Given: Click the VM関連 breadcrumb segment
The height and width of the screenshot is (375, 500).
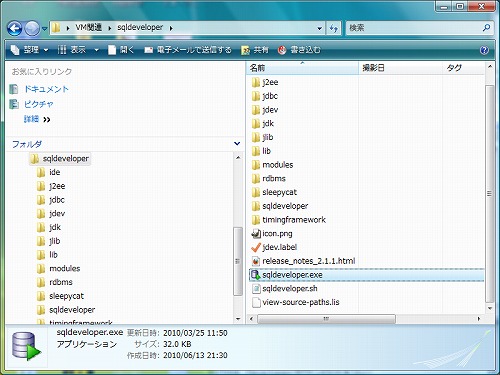Looking at the screenshot, I should tap(88, 28).
